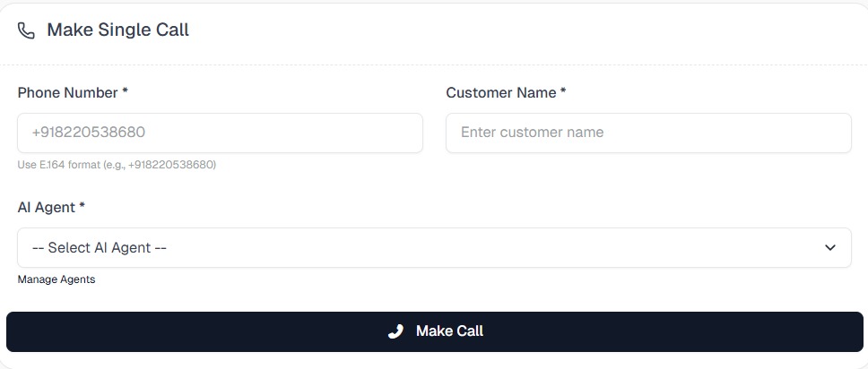Click the Customer Name field label

point(501,92)
